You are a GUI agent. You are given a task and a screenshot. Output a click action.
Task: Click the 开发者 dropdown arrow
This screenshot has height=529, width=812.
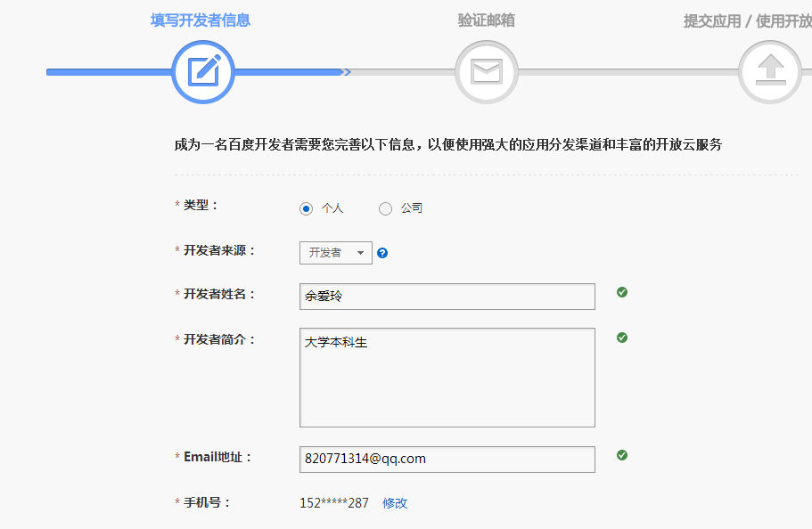coord(360,253)
